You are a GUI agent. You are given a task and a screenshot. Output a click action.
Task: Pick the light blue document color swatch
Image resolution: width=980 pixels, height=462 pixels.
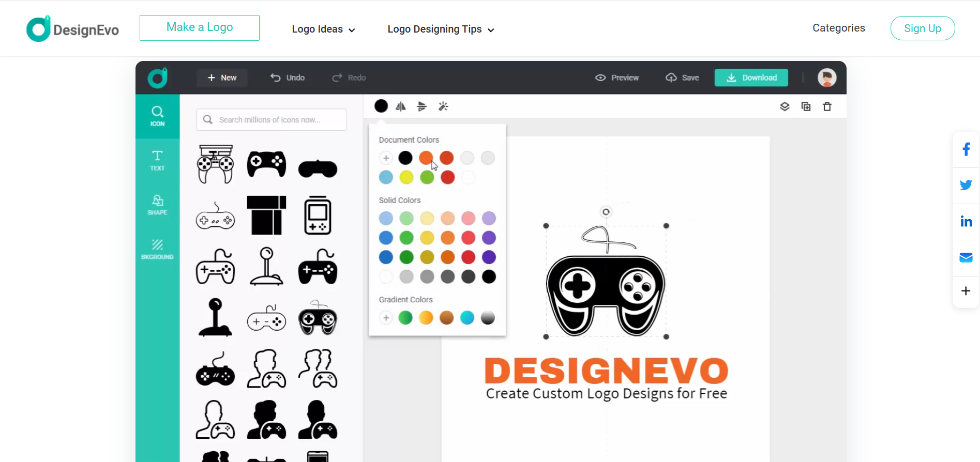[x=386, y=177]
